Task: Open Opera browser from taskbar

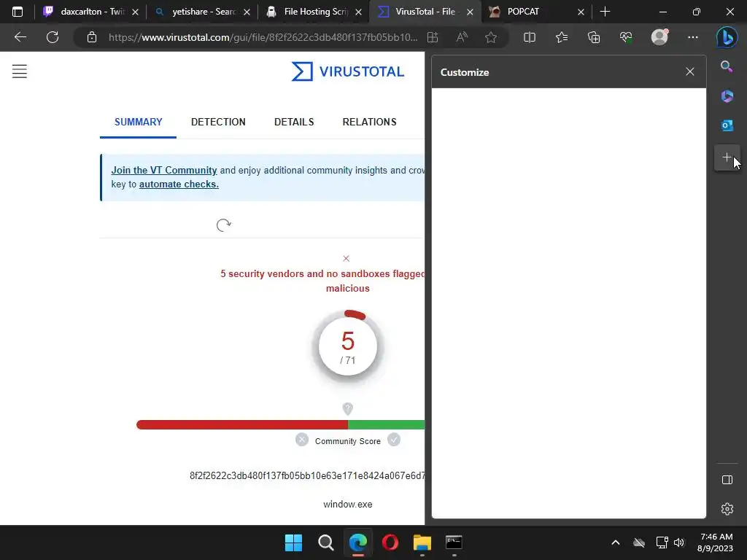Action: coord(390,542)
